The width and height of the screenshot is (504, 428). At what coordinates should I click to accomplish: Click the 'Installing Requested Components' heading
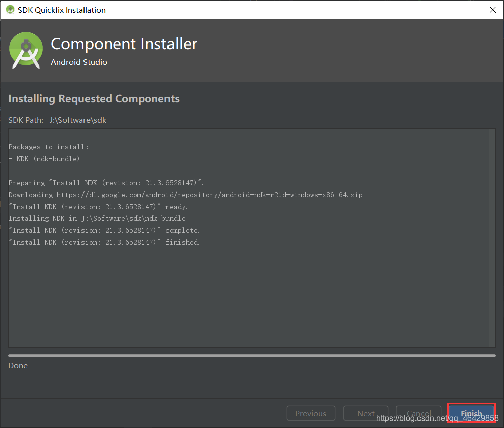(94, 99)
